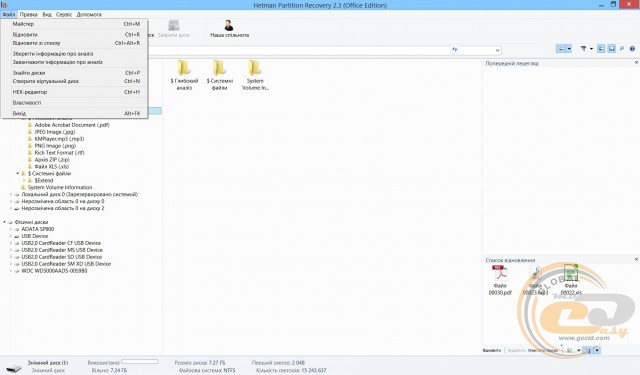This screenshot has height=375, width=640.
Task: Choose Властивості menu entry
Action: 75,103
